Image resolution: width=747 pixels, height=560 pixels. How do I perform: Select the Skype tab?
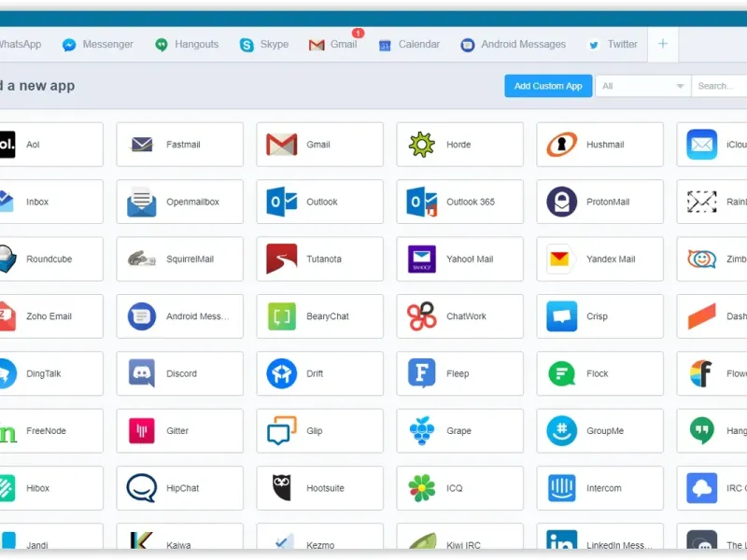264,44
